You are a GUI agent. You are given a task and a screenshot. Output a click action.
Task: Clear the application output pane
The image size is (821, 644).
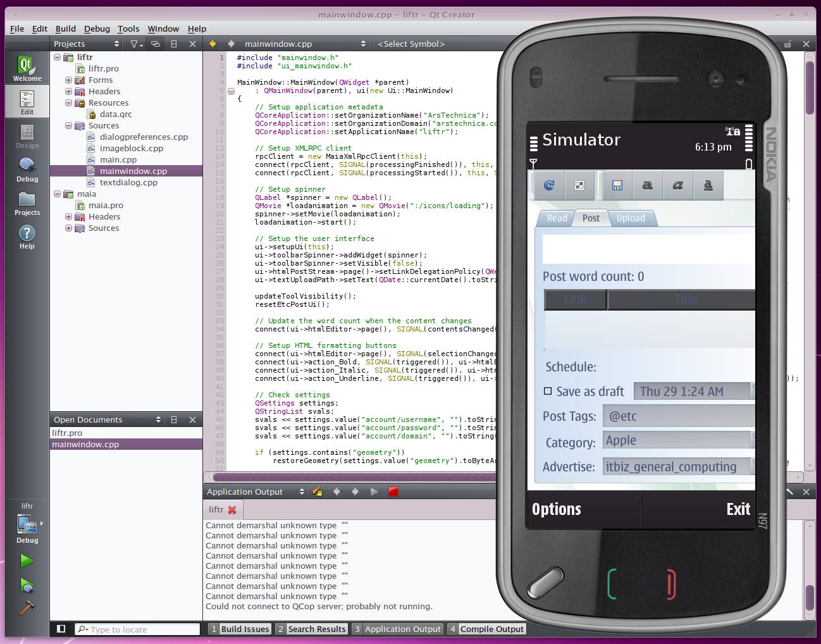(318, 492)
